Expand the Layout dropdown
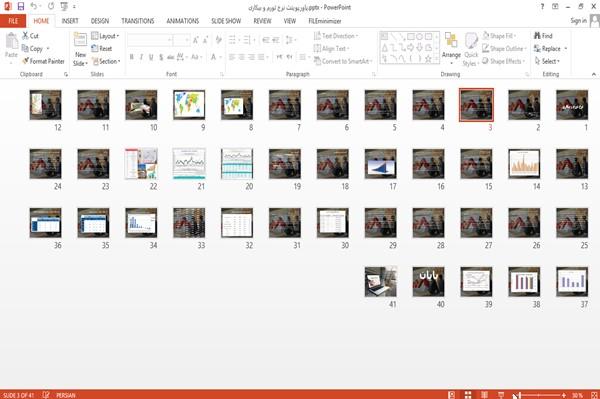 [105, 36]
